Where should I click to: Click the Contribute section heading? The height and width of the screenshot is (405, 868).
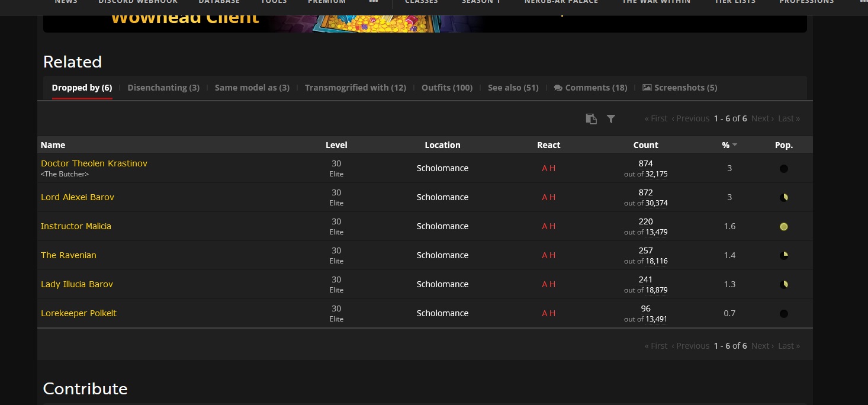pyautogui.click(x=85, y=389)
